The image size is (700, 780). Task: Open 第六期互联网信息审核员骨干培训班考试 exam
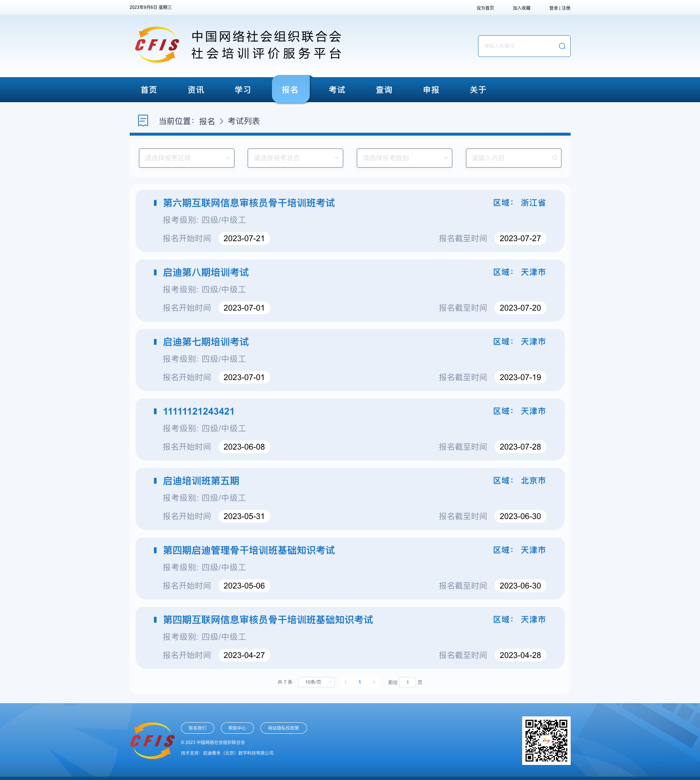(x=248, y=203)
